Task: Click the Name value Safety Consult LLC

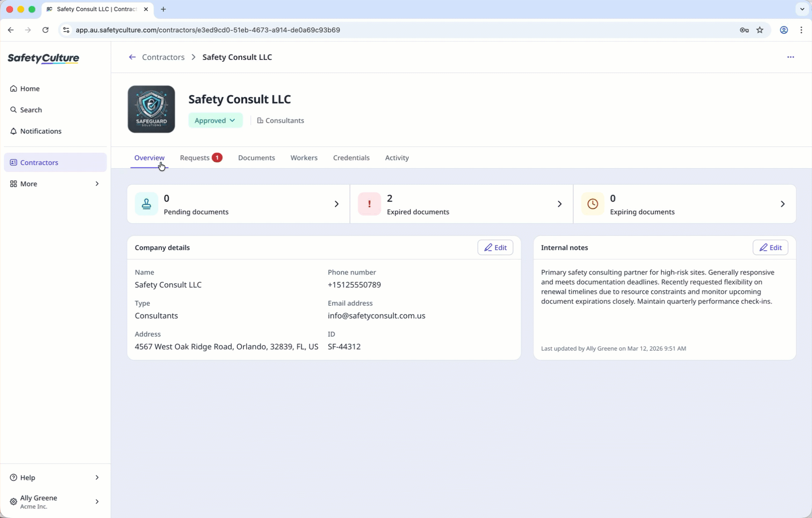Action: pos(168,285)
